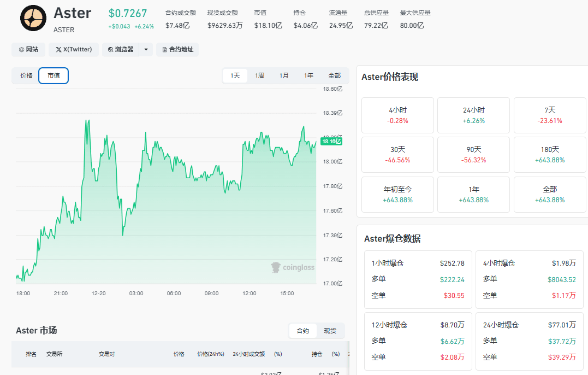Screen dimensions: 588x375
Task: Open the 网站 website link
Action: pos(28,50)
